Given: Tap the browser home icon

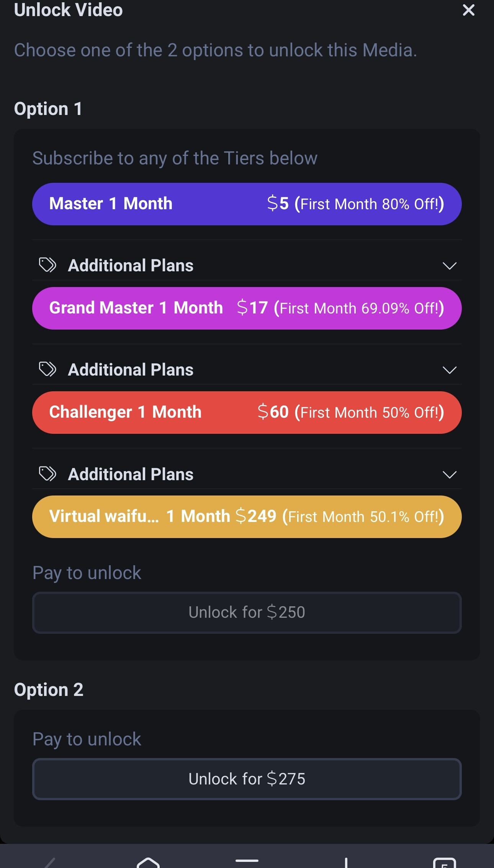Looking at the screenshot, I should 148,863.
